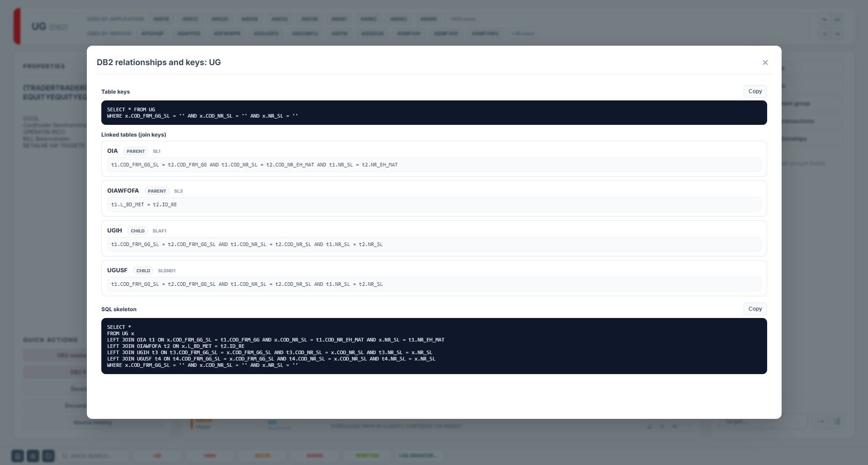Close the DB2 relationships and keys dialog
868x465 pixels.
click(765, 62)
